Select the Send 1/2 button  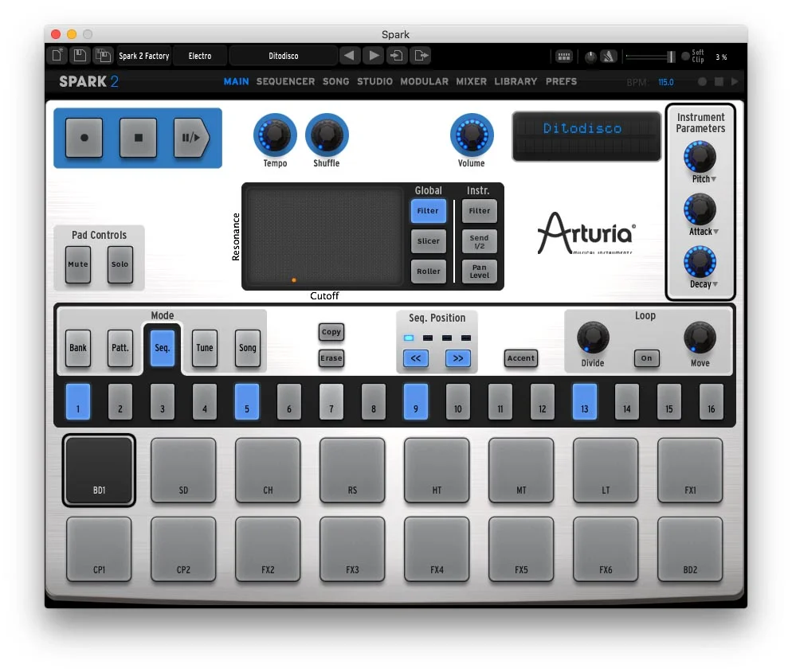(480, 241)
